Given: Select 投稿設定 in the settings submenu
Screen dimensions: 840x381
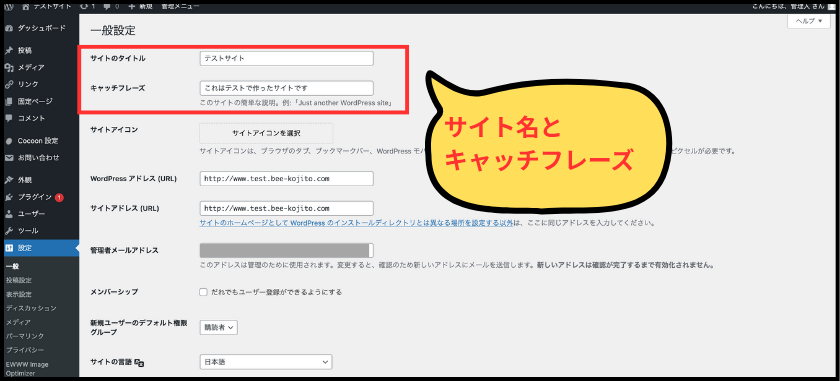Looking at the screenshot, I should (x=19, y=280).
